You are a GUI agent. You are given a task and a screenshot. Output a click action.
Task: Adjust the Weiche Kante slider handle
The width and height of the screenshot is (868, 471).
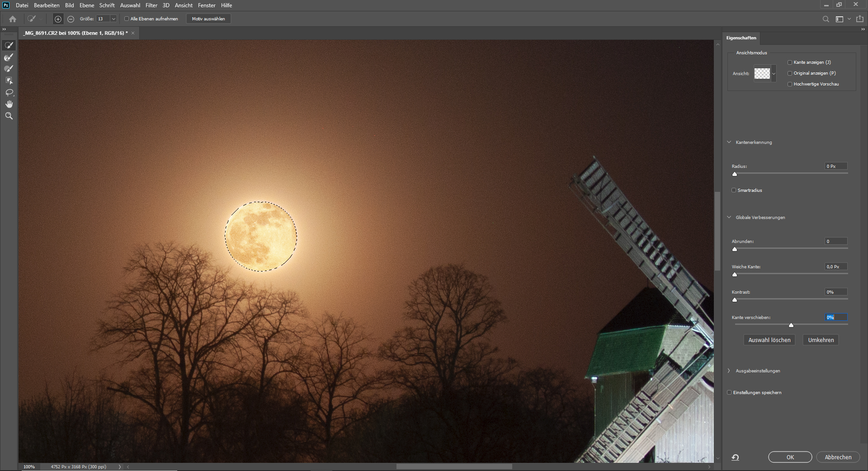(735, 274)
